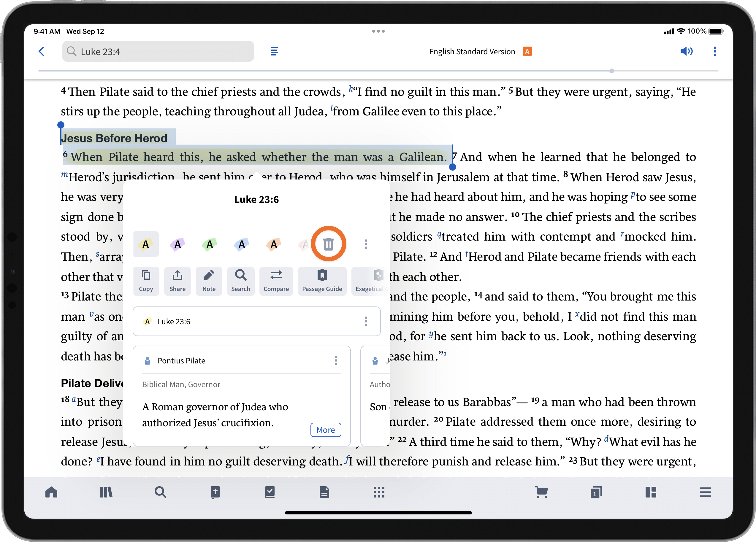
Task: Apply the orange highlighter style
Action: pyautogui.click(x=274, y=244)
